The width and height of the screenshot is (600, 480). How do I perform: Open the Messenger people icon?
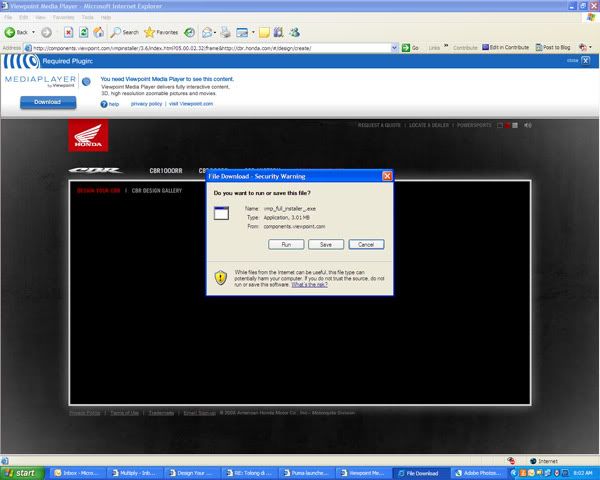294,33
